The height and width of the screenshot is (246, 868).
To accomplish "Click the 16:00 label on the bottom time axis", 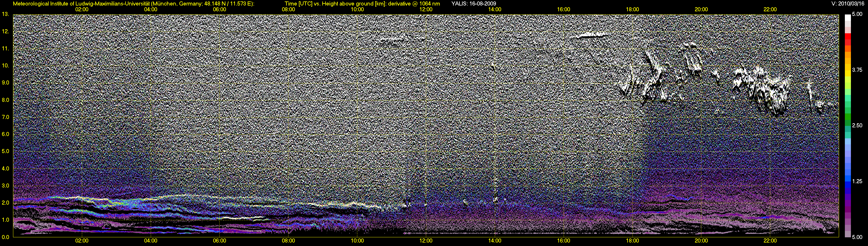I will [564, 241].
